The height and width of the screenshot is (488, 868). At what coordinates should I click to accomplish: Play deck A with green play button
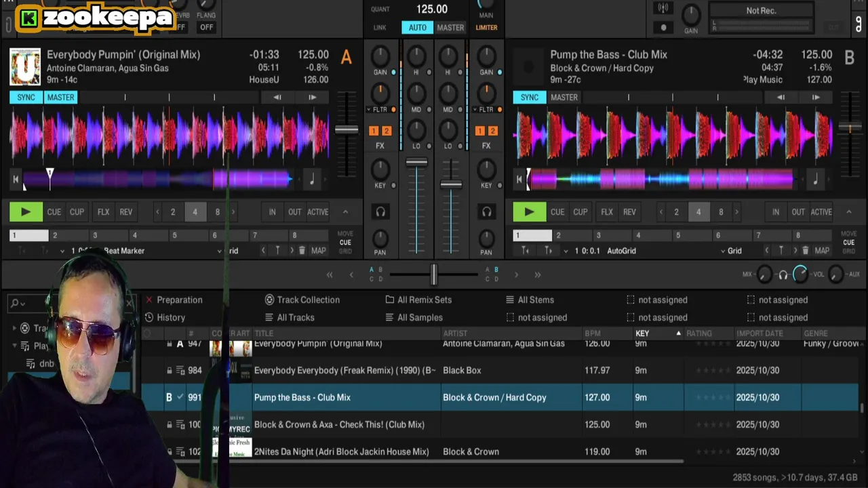[26, 212]
